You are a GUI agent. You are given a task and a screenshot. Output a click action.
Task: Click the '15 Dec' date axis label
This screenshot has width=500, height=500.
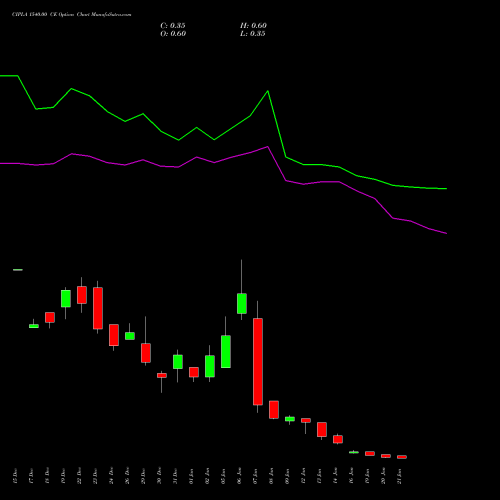[15, 476]
